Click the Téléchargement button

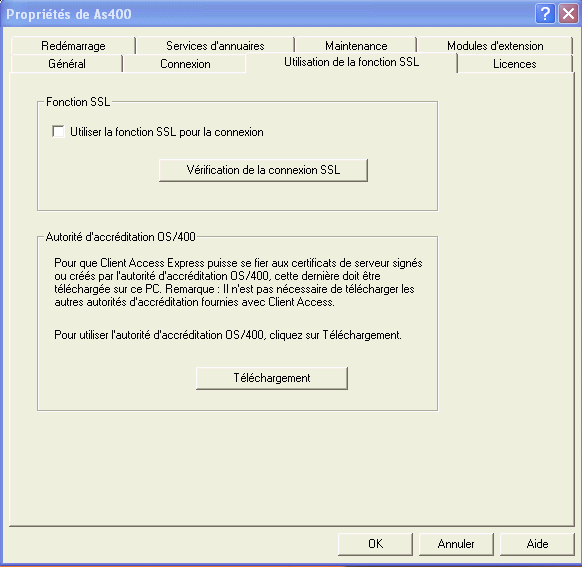coord(272,378)
